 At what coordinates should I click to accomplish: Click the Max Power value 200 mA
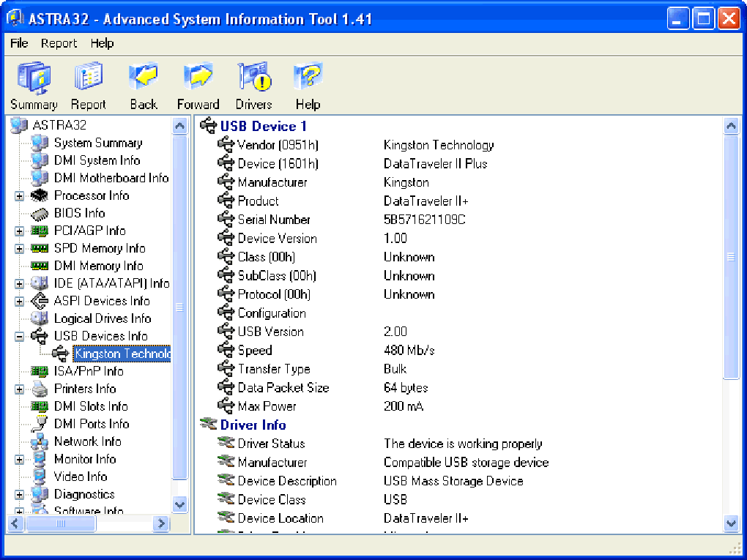[404, 406]
